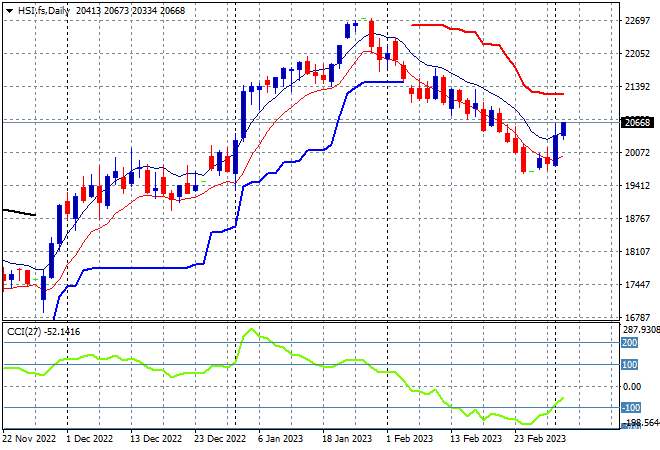
Task: Click the 0.00 level on CCI scale
Action: (x=631, y=386)
